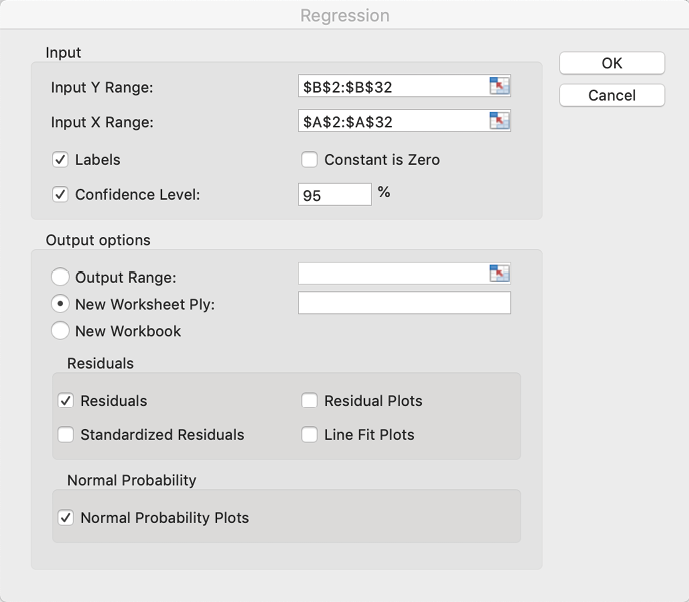
Task: Choose the New Workbook radio button
Action: click(60, 331)
